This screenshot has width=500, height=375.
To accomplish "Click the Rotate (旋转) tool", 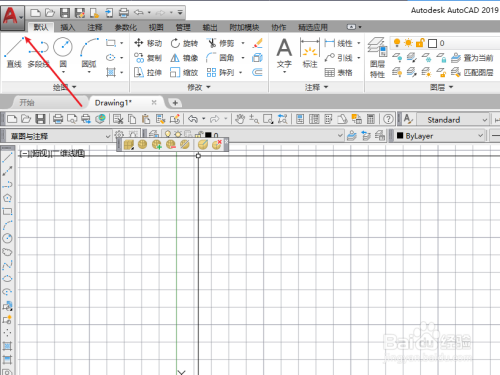I will coord(184,43).
